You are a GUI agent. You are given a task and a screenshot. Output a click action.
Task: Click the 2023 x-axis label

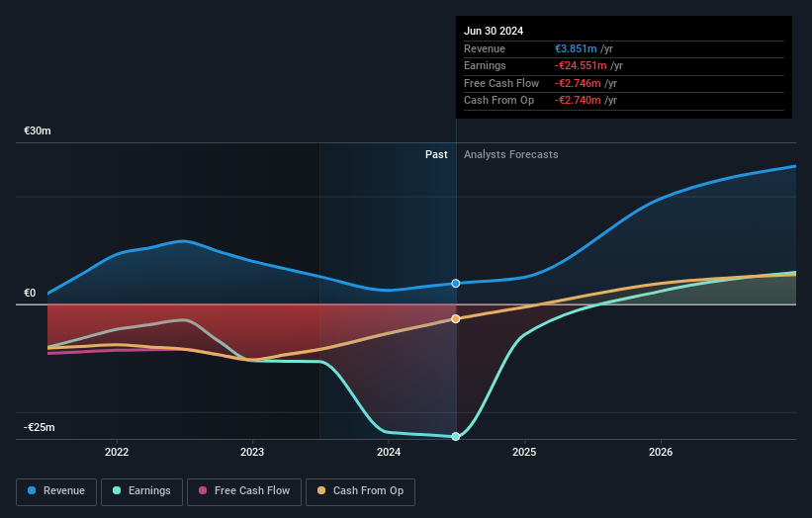[252, 452]
